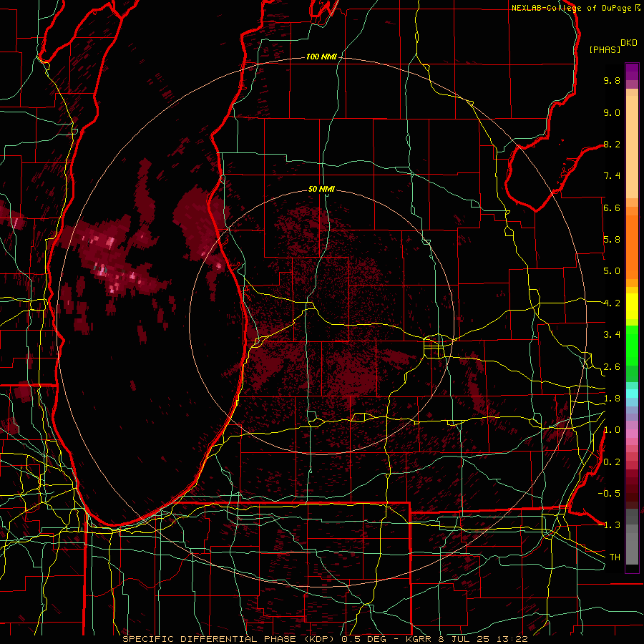Select the 5.0 scale value
Screen dimensions: 644x644
[x=612, y=271]
